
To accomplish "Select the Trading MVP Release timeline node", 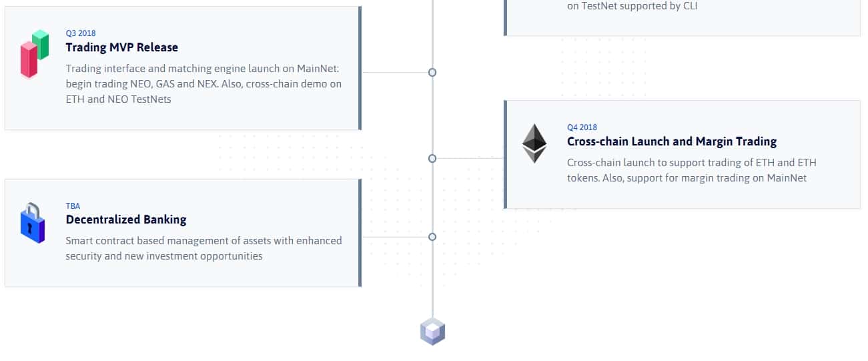I will point(432,72).
